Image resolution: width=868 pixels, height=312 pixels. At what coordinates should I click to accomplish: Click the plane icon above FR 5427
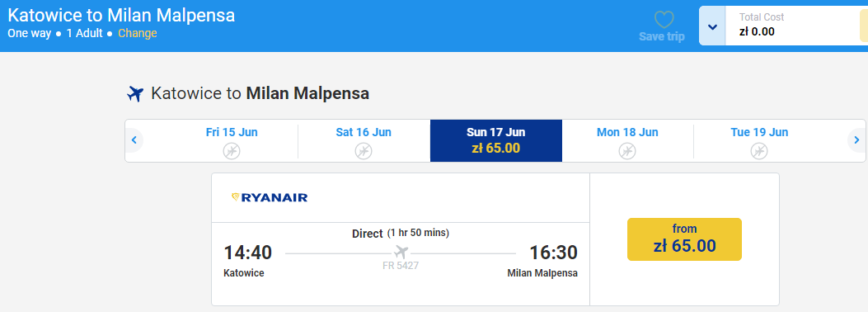click(x=401, y=252)
